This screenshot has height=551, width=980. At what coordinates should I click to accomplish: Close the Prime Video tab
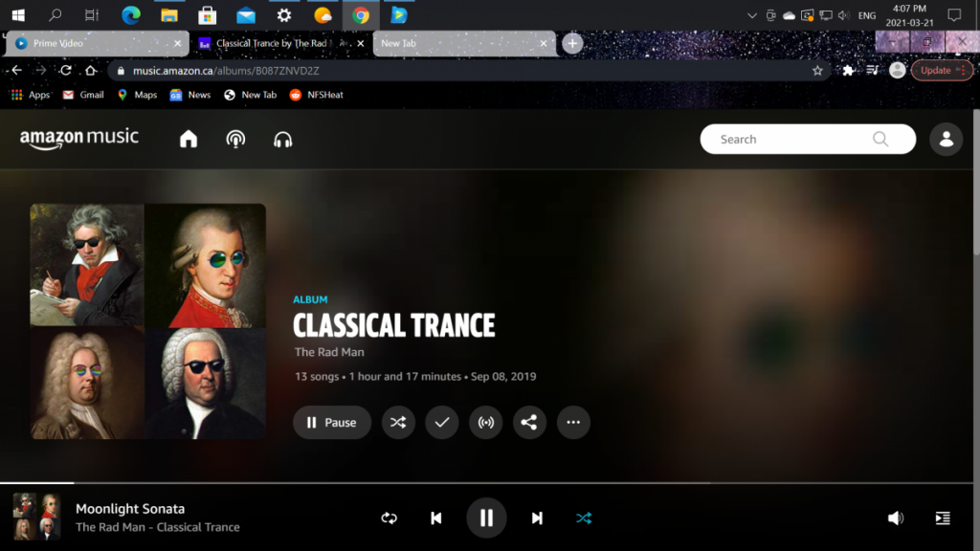tap(177, 43)
